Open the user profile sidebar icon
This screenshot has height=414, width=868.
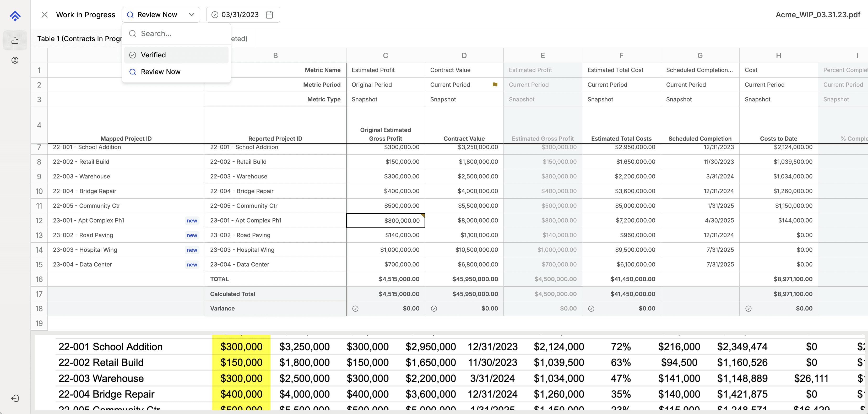coord(15,60)
